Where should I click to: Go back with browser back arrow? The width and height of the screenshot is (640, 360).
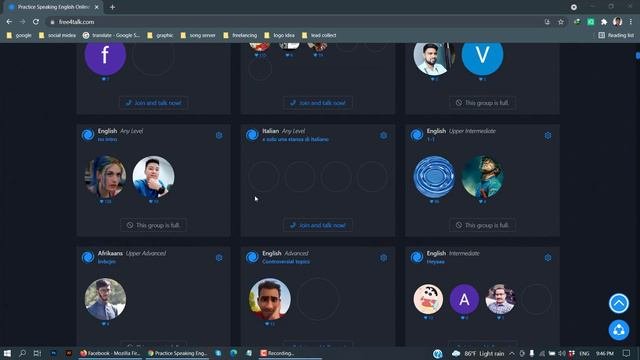(x=9, y=22)
